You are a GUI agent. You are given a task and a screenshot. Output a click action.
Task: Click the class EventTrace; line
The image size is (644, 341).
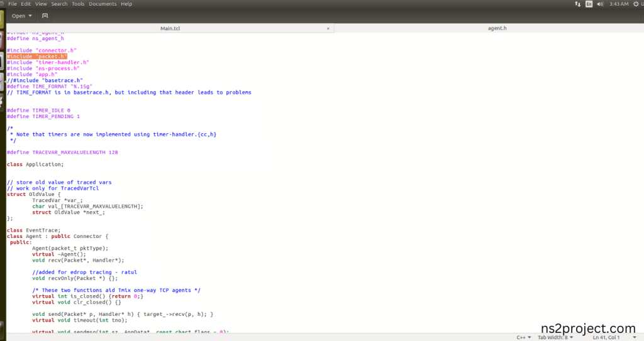point(34,230)
